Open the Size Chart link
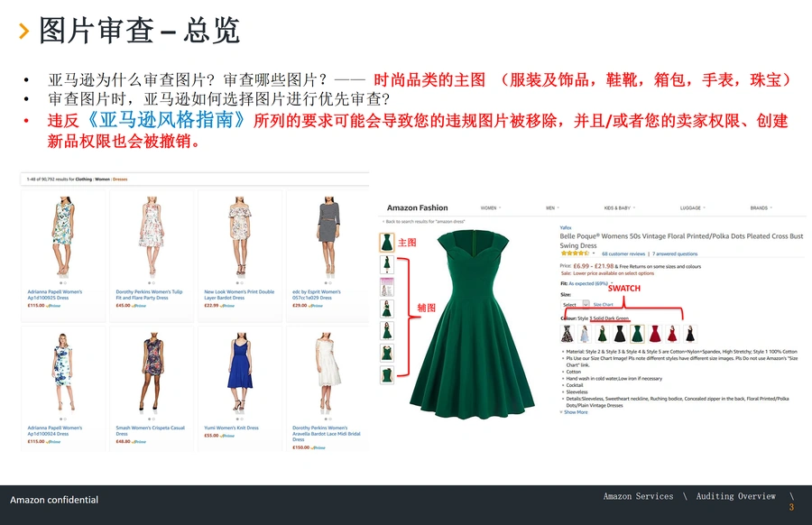The width and height of the screenshot is (812, 525). tap(604, 304)
